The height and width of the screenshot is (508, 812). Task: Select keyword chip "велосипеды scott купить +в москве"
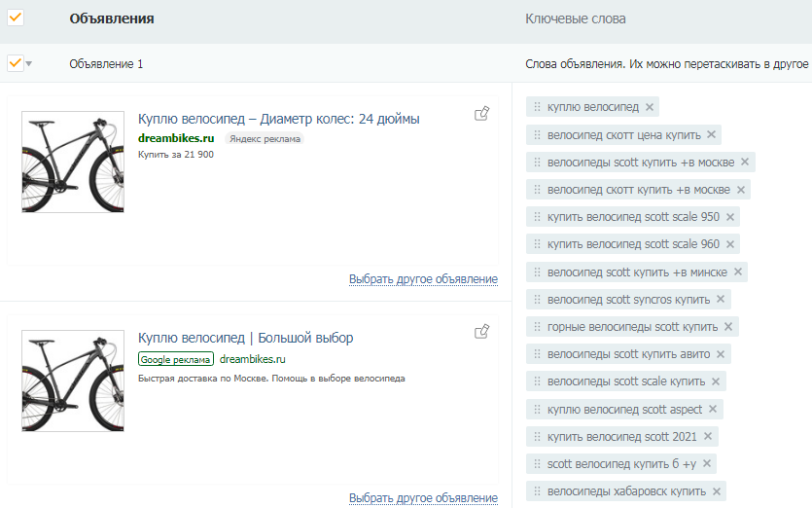(x=641, y=163)
